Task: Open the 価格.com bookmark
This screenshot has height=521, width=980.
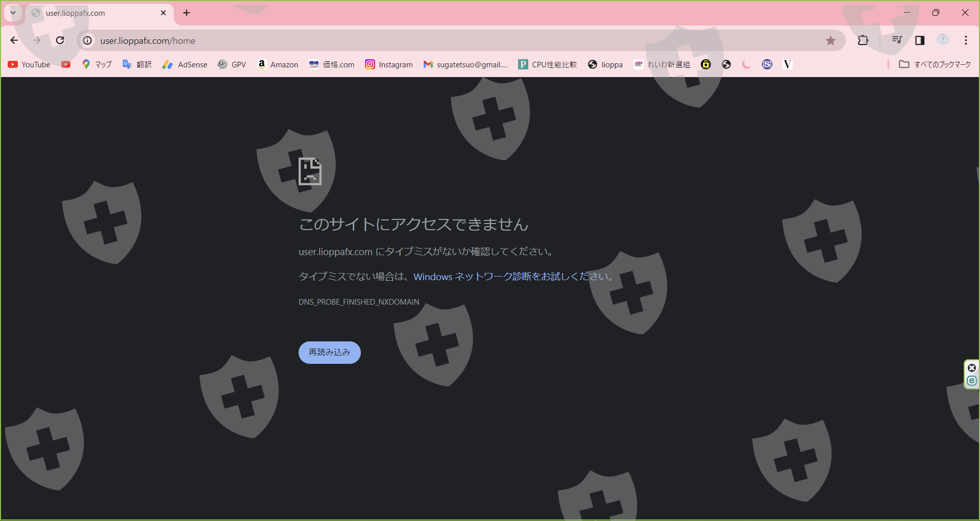Action: (332, 64)
